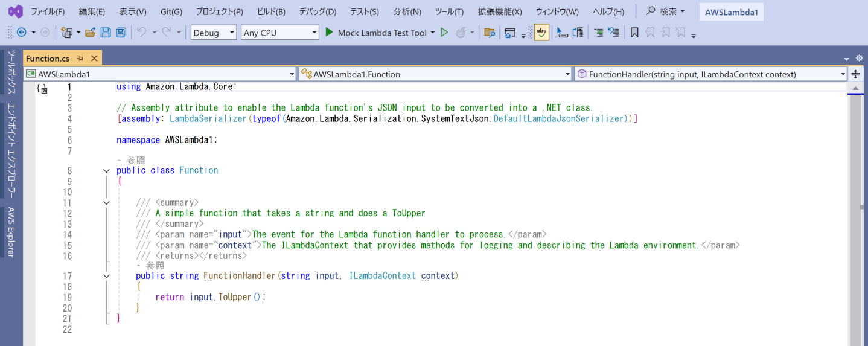Open the AWSLambda1 project dropdown

pos(161,74)
